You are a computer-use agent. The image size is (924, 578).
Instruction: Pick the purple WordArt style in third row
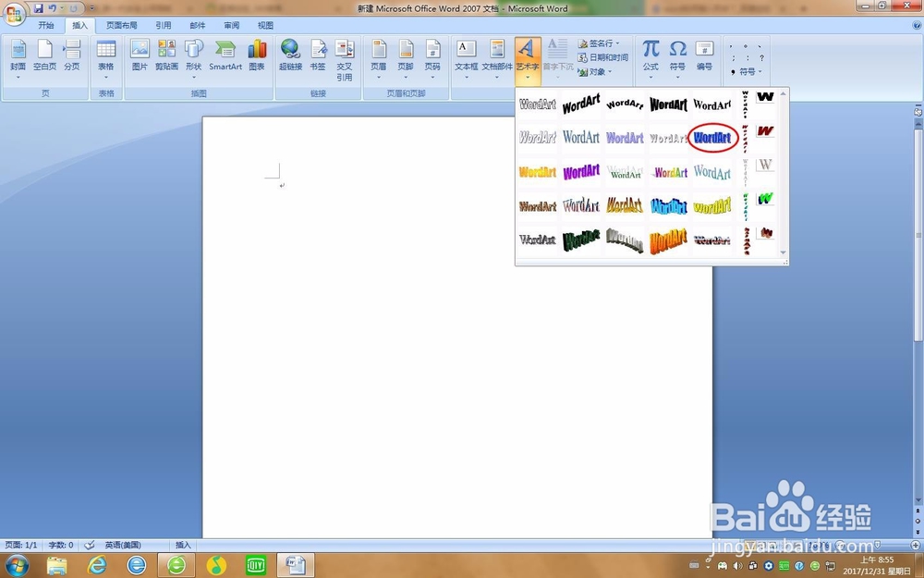click(581, 172)
